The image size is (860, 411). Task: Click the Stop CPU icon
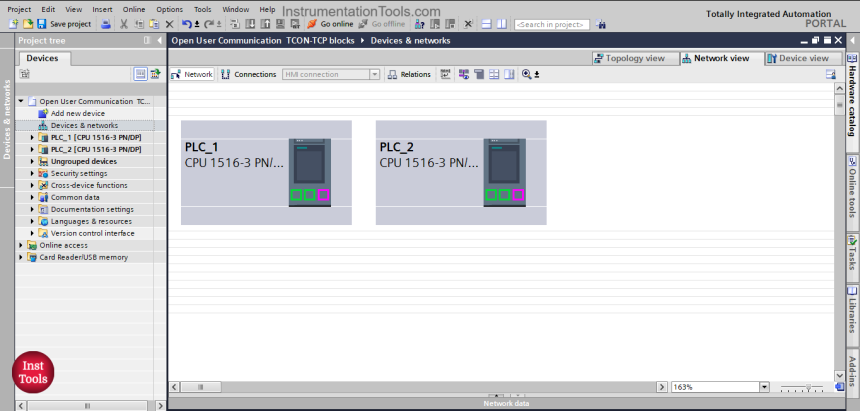450,24
